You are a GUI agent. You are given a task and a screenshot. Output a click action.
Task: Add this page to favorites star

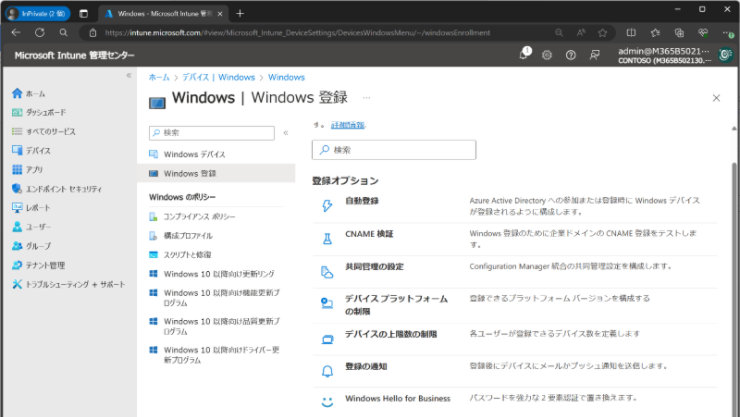603,33
